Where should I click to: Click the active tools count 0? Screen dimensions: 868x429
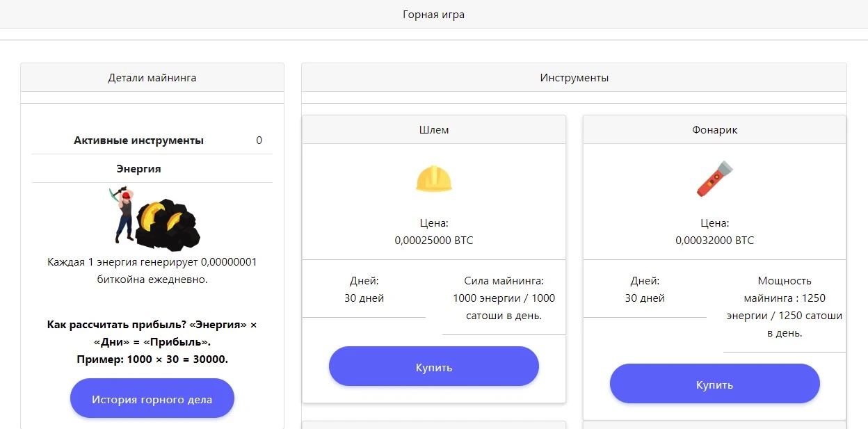point(259,140)
